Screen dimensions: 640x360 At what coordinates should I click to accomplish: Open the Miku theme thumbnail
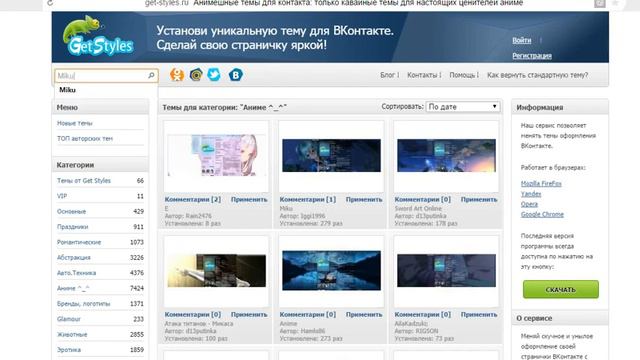click(x=331, y=156)
